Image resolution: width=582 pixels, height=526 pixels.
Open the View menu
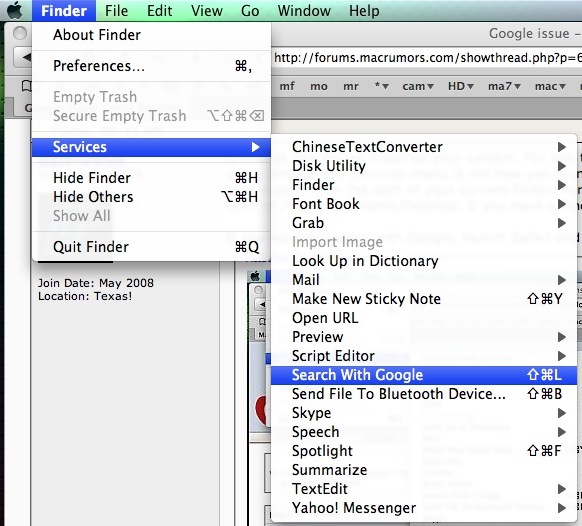pyautogui.click(x=207, y=11)
